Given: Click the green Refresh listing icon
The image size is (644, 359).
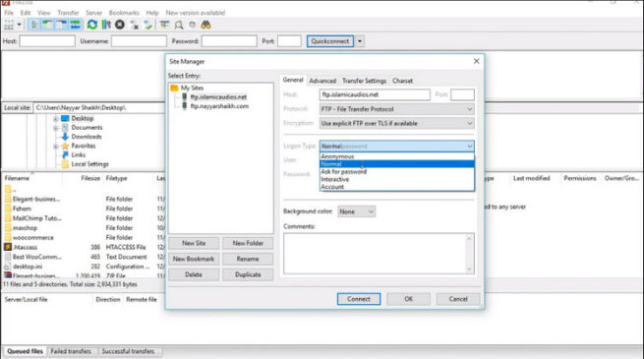Looking at the screenshot, I should click(x=92, y=25).
